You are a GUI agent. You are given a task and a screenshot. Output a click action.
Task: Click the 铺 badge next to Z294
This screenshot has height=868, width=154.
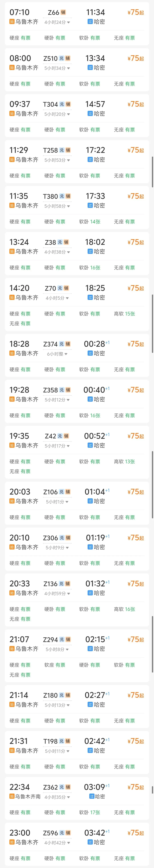pyautogui.click(x=68, y=639)
